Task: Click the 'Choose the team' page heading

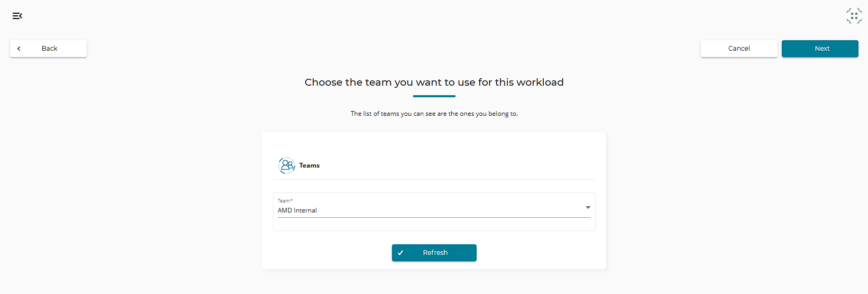Action: 434,82
